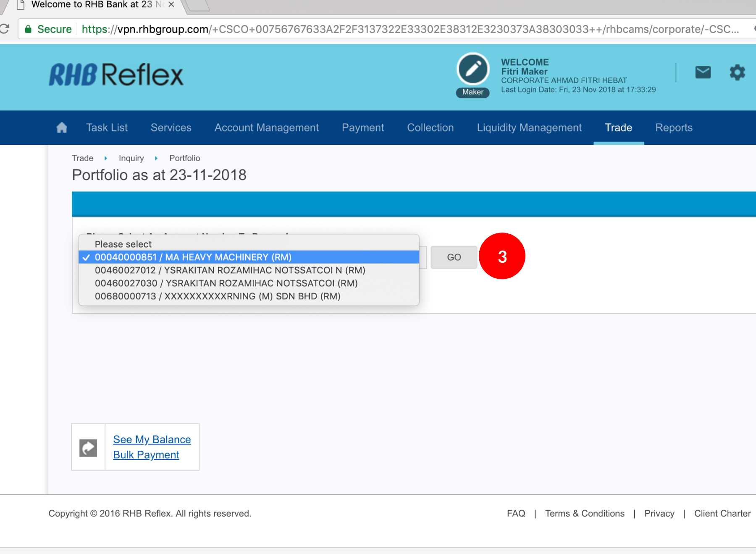756x554 pixels.
Task: Choose account 00460027012 from the list
Action: tap(230, 270)
